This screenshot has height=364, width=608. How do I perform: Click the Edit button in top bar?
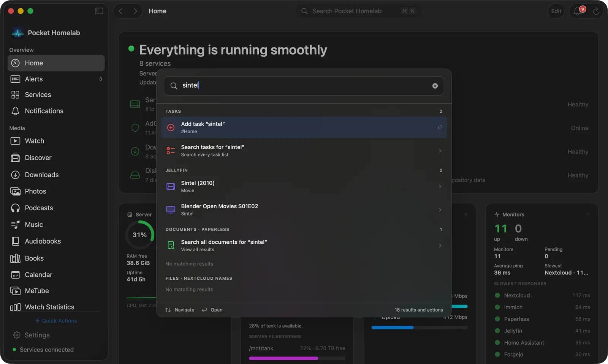[x=556, y=11]
